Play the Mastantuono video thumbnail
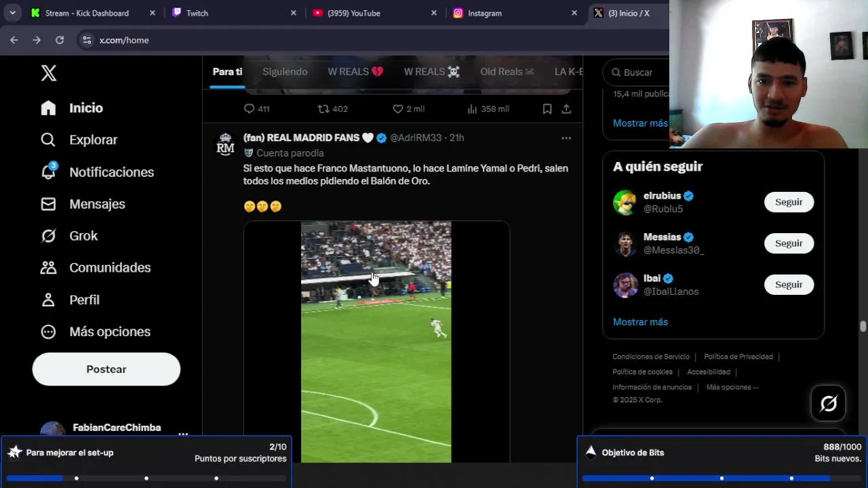The width and height of the screenshot is (868, 488). [376, 342]
